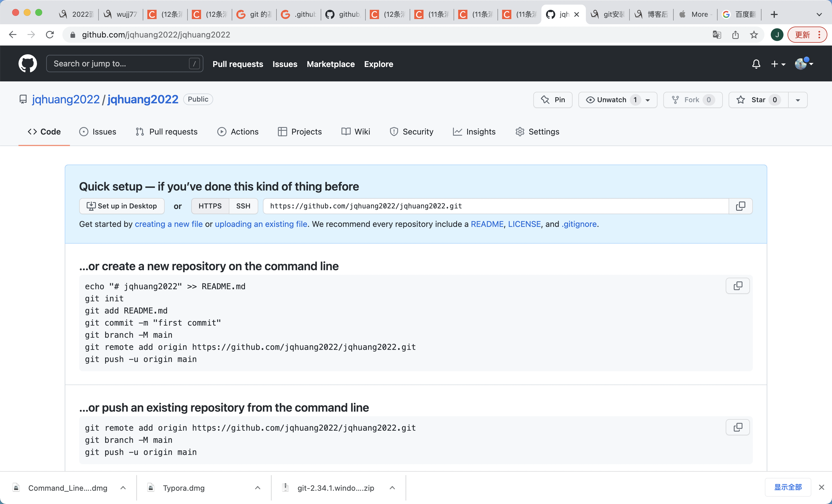Open the Google Translate page icon

tap(716, 35)
